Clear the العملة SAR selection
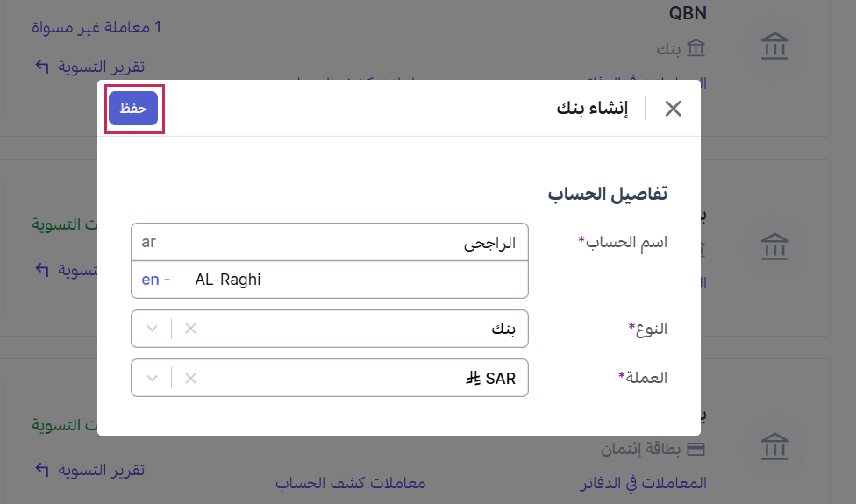 (x=190, y=379)
